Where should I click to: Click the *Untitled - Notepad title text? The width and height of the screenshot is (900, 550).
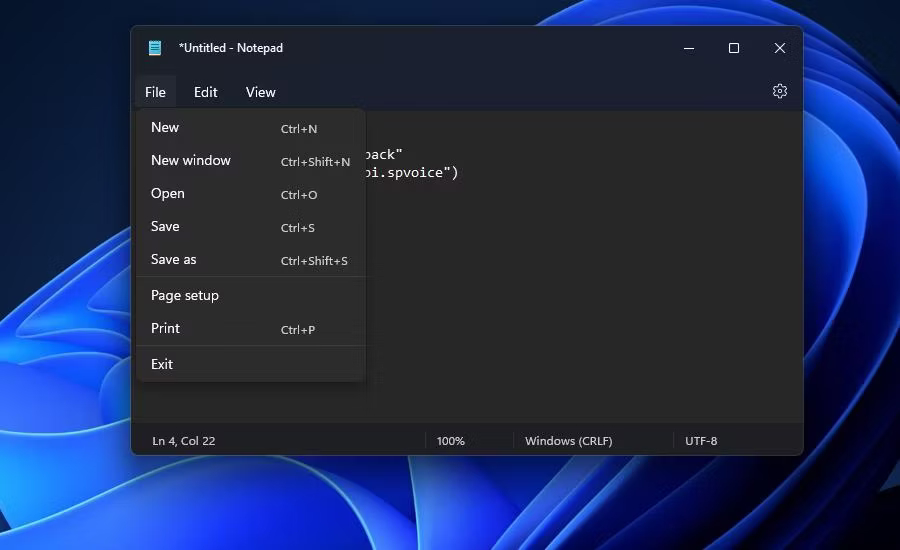[x=231, y=48]
